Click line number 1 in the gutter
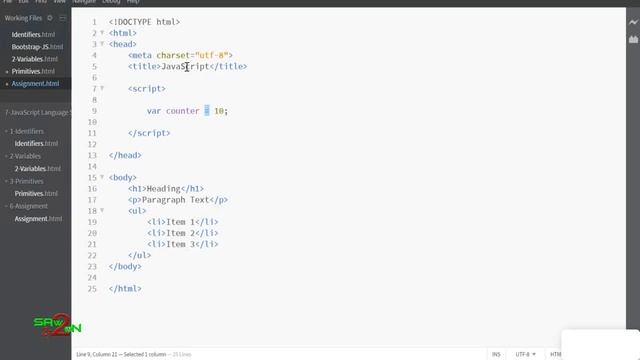 click(x=94, y=22)
